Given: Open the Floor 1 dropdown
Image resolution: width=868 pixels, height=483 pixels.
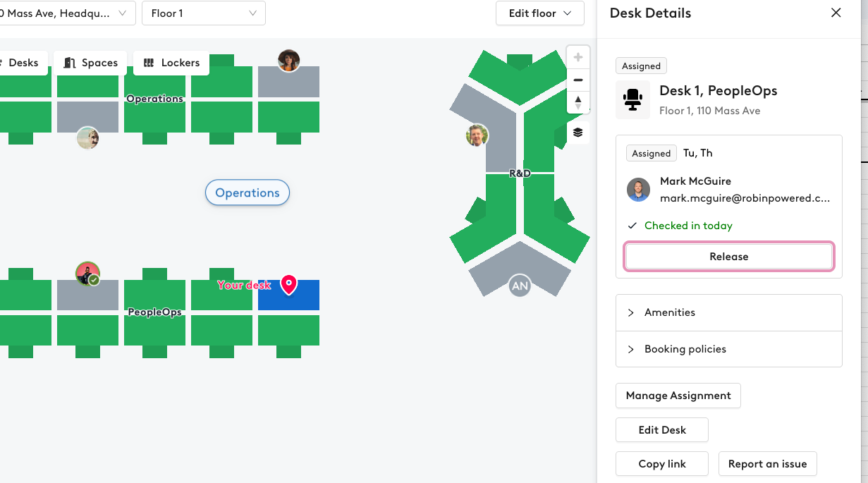Looking at the screenshot, I should click(203, 13).
